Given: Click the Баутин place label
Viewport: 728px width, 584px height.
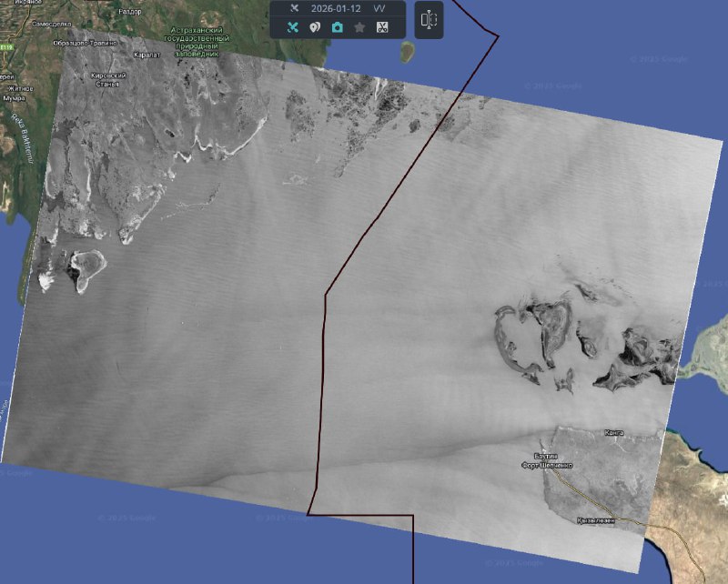Looking at the screenshot, I should [546, 455].
